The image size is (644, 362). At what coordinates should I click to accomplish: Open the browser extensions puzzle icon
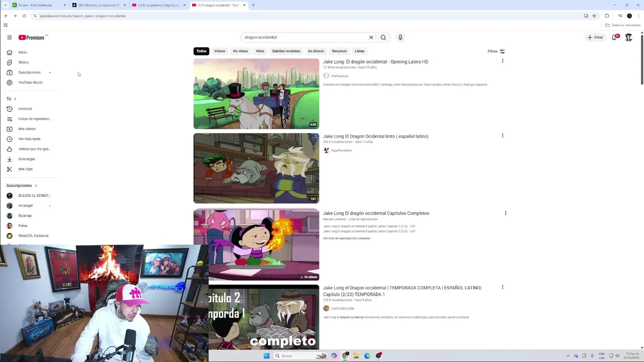607,16
